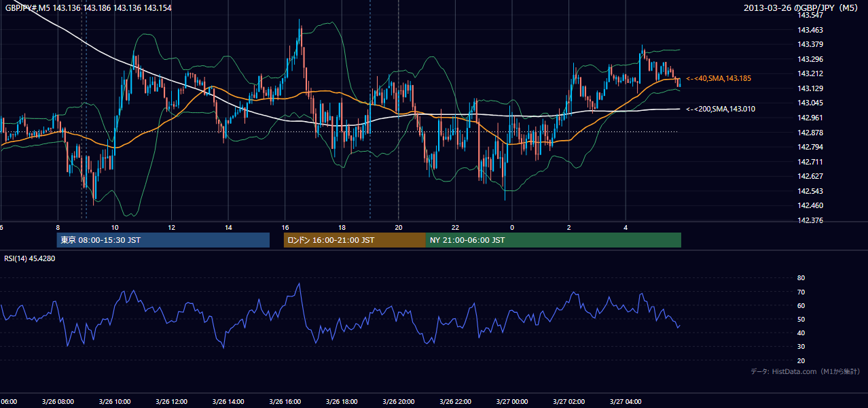
Task: Click price axis value 143.296
Action: coord(810,59)
